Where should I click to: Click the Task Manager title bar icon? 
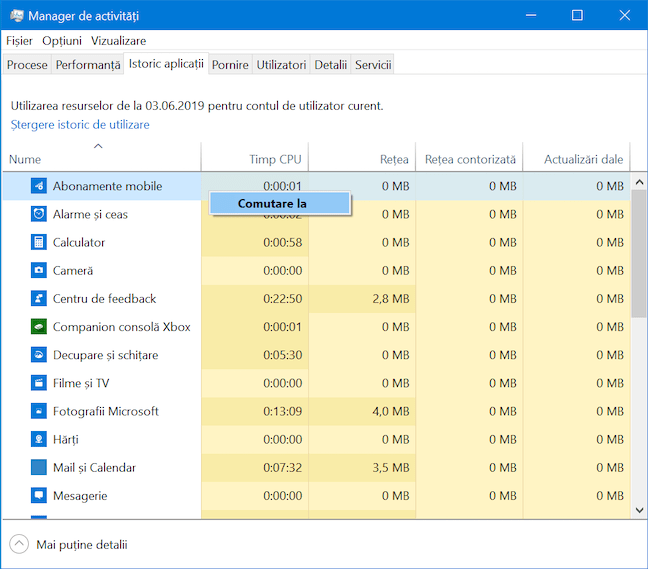17,16
